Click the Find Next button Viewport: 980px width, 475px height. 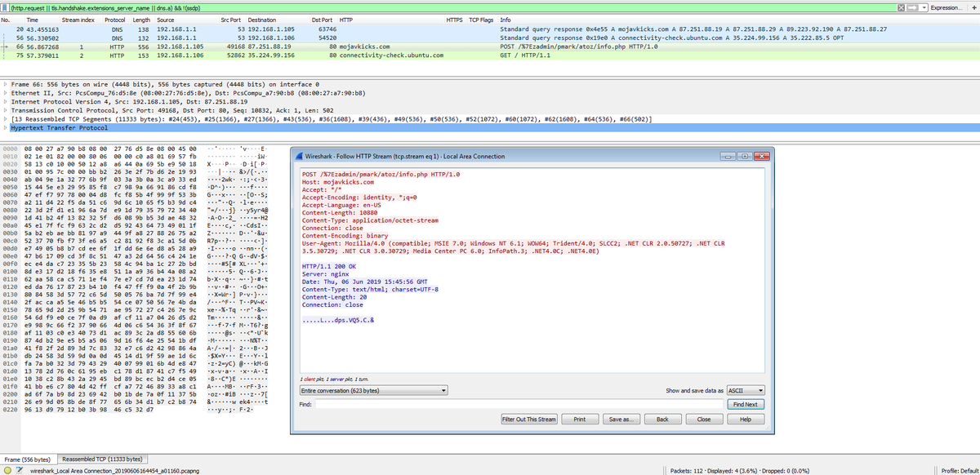[x=745, y=404]
